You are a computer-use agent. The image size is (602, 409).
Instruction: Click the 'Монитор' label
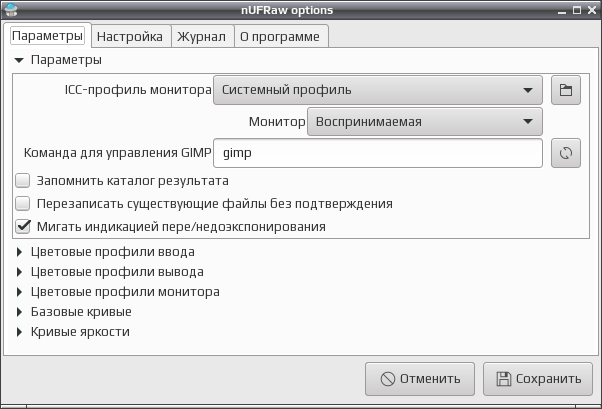277,122
